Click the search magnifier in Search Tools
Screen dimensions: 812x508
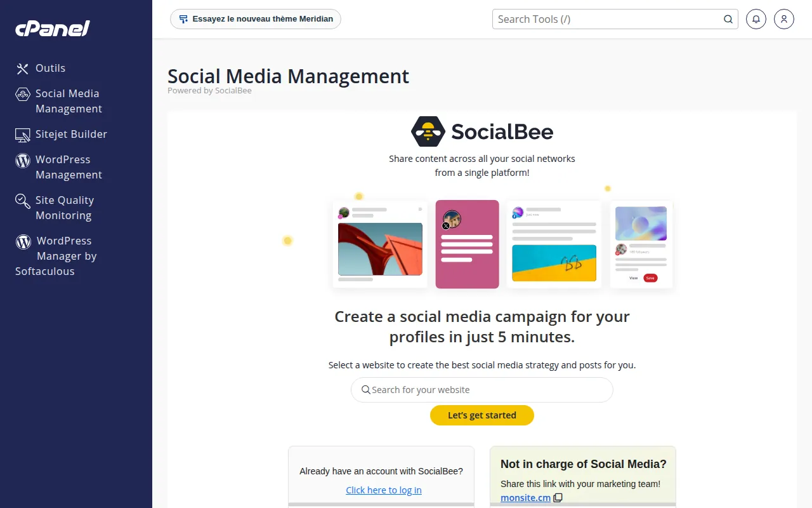(x=728, y=19)
